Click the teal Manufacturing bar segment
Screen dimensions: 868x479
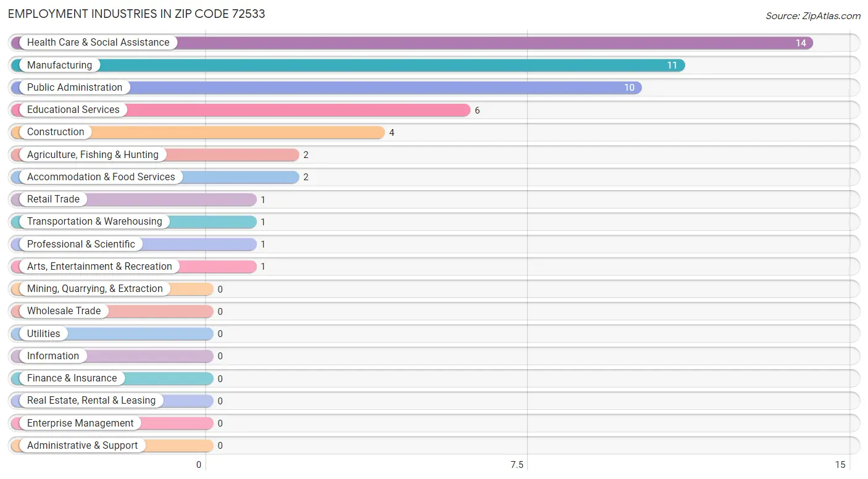point(348,65)
